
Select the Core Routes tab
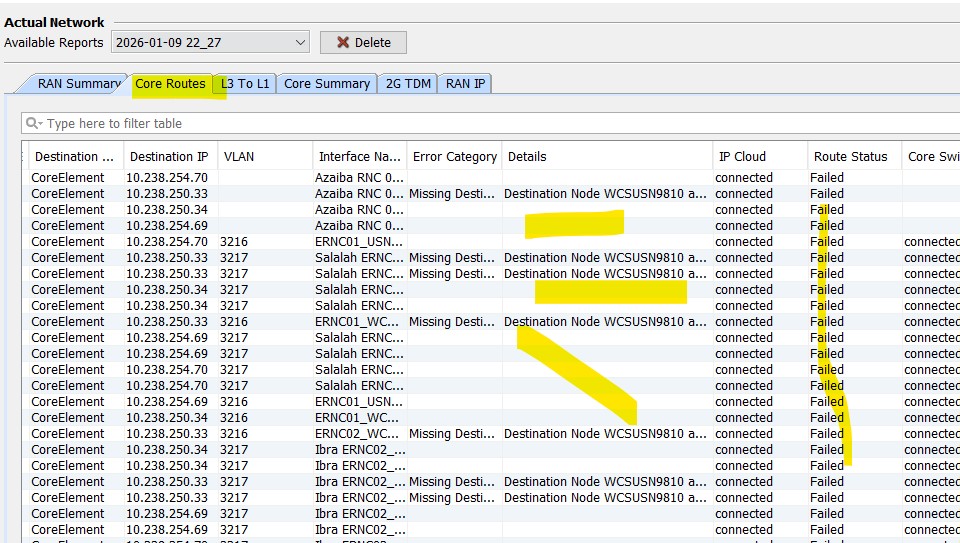tap(170, 84)
